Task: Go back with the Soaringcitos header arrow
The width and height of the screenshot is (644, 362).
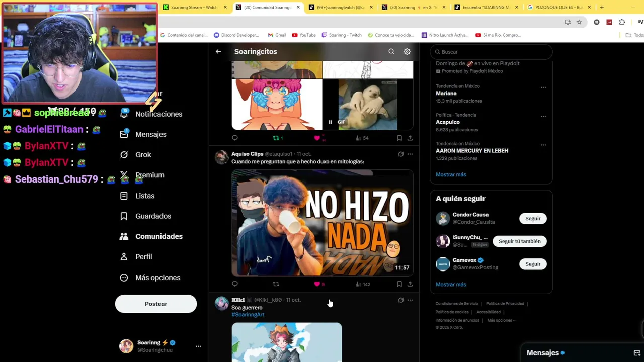Action: (218, 51)
